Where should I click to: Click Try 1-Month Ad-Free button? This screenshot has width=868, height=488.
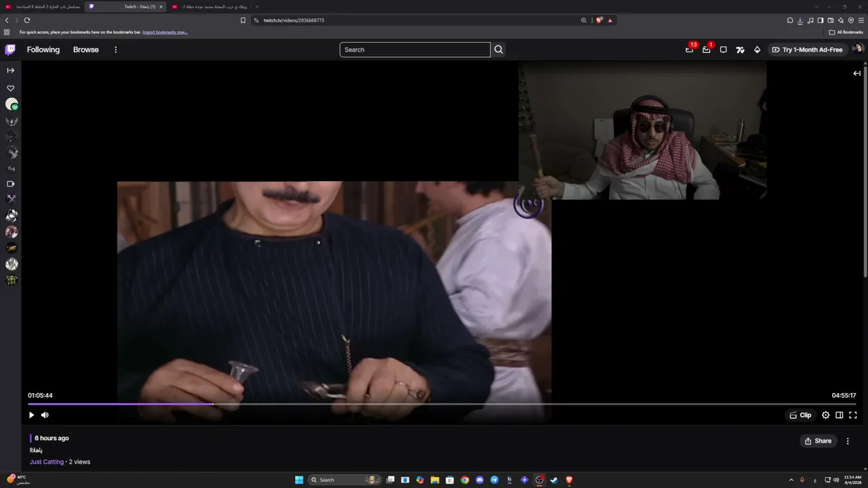(x=807, y=49)
